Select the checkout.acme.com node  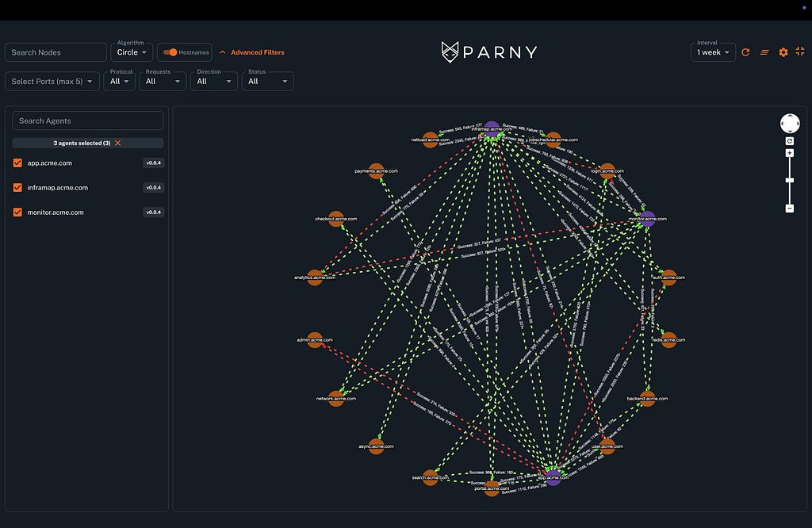point(336,219)
